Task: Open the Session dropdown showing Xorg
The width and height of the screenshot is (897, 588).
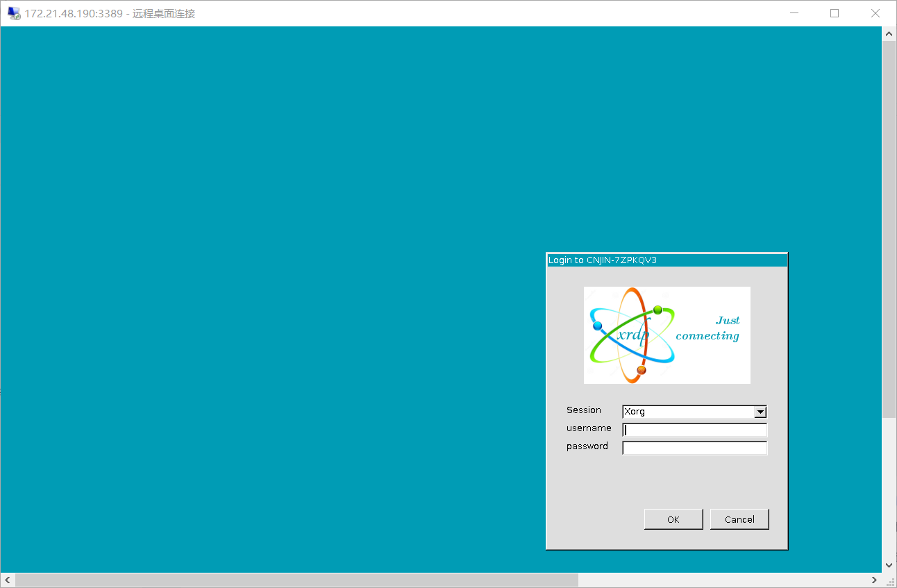Action: pos(694,412)
